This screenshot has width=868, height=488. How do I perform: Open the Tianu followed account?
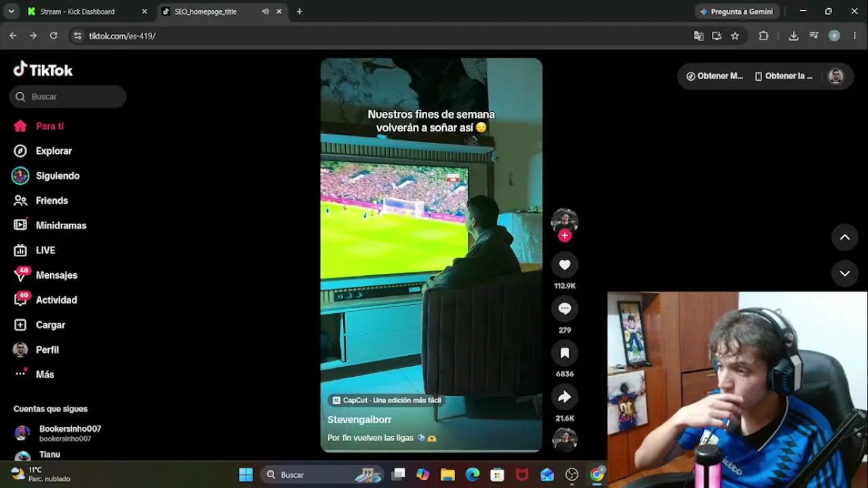coord(38,455)
